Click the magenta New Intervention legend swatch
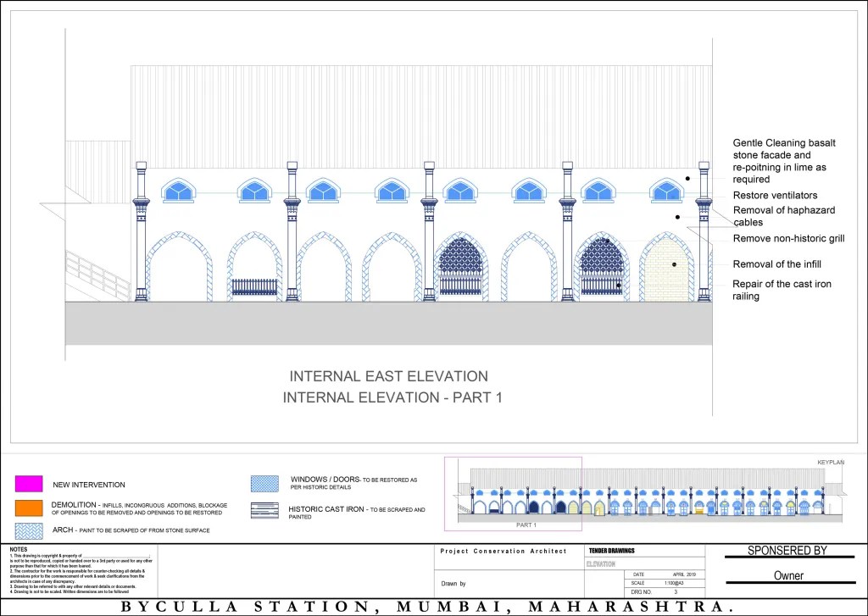Screen dimensions: 868x616 pos(28,484)
